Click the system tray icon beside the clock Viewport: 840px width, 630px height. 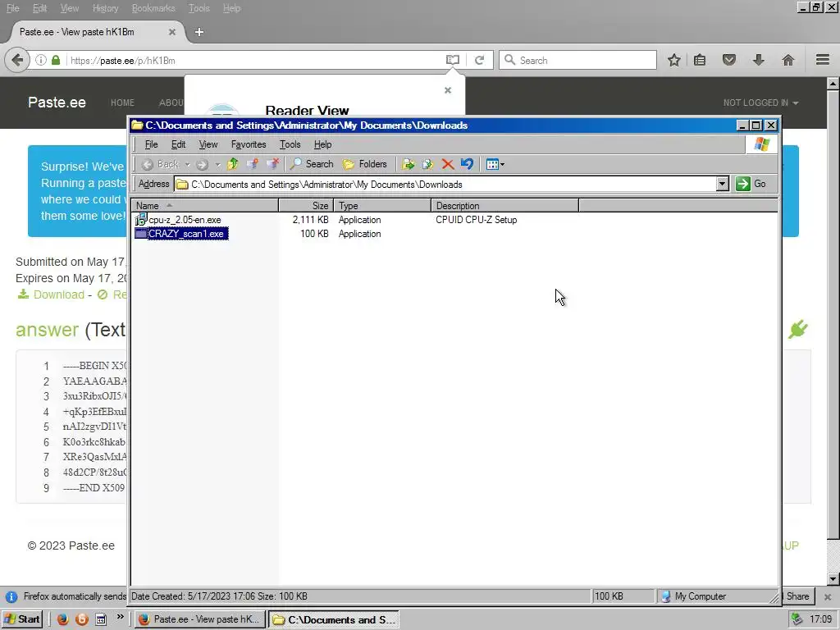(x=797, y=619)
